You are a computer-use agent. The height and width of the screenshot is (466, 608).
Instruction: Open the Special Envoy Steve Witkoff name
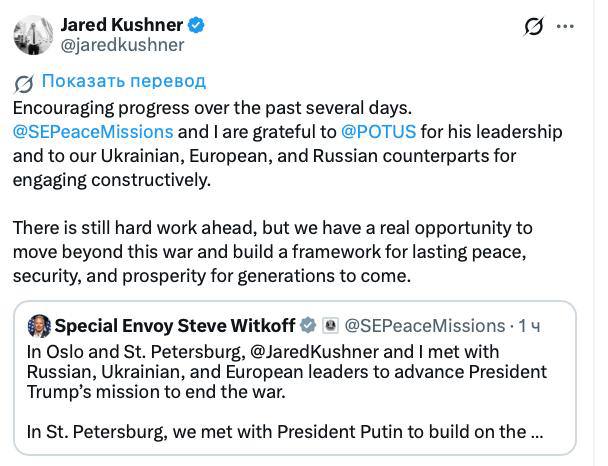click(x=175, y=325)
